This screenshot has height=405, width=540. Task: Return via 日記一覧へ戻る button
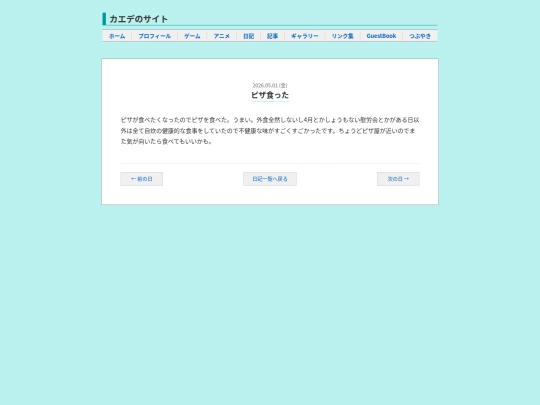tap(270, 179)
